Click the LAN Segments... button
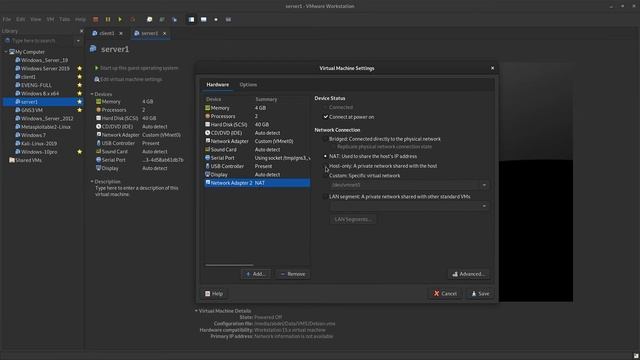The height and width of the screenshot is (360, 640). click(353, 219)
